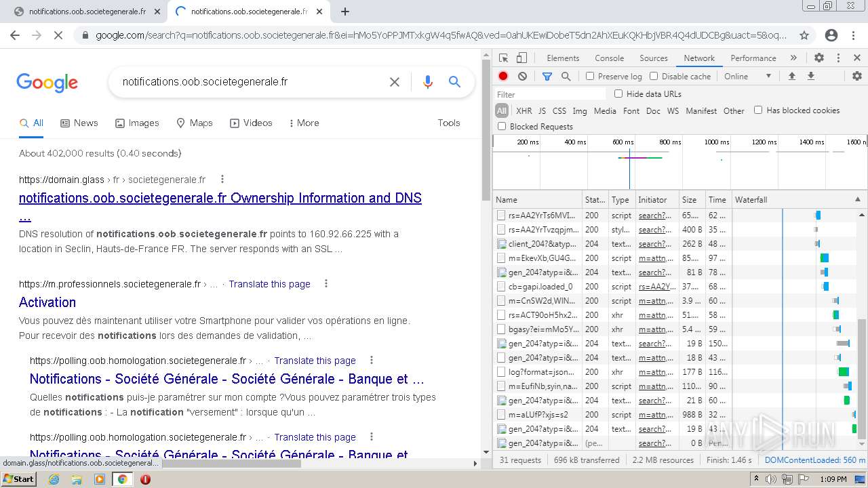Click Translate this page for Activation result
The width and height of the screenshot is (868, 488).
tap(269, 284)
